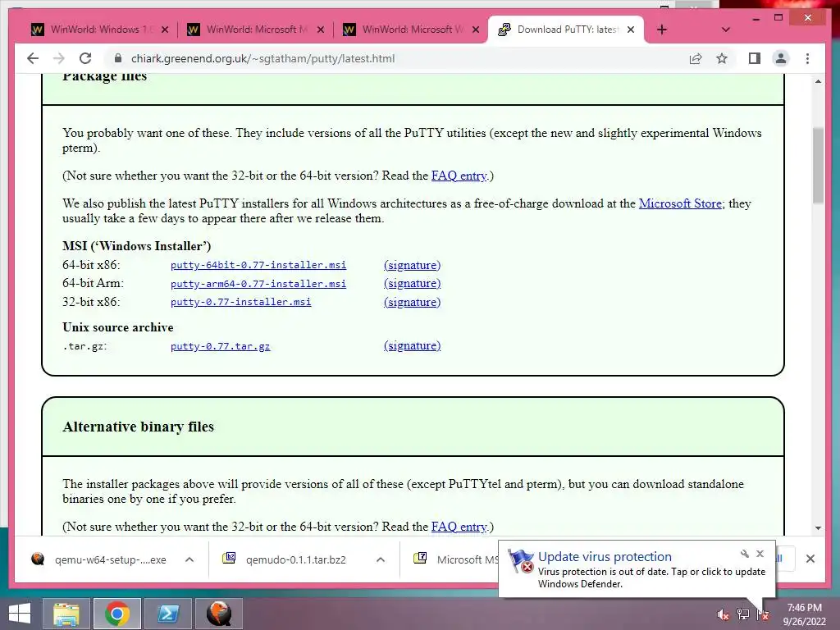This screenshot has width=840, height=630.
Task: Click Chrome icon in taskbar
Action: point(117,614)
